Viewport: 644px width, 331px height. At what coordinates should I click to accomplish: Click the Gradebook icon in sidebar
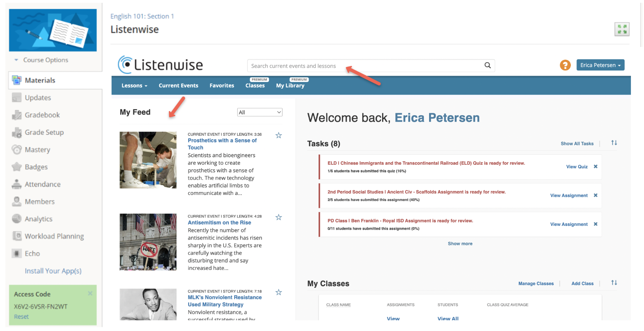point(17,115)
